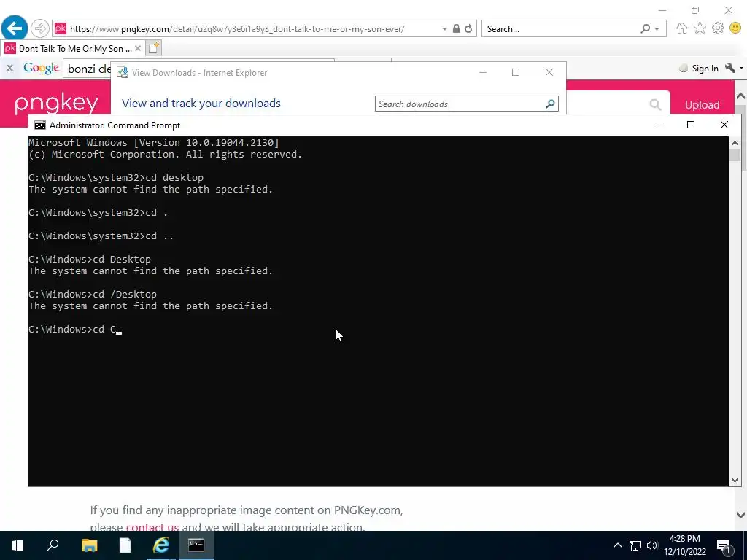The height and width of the screenshot is (560, 747).
Task: Maximize the View Downloads window
Action: pos(516,72)
